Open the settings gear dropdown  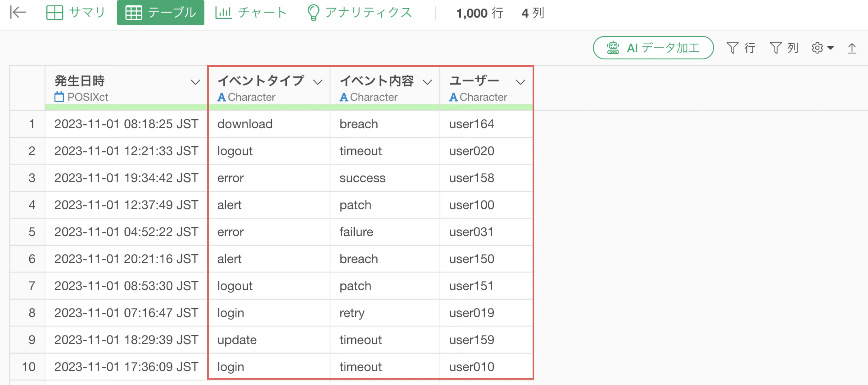tap(822, 48)
